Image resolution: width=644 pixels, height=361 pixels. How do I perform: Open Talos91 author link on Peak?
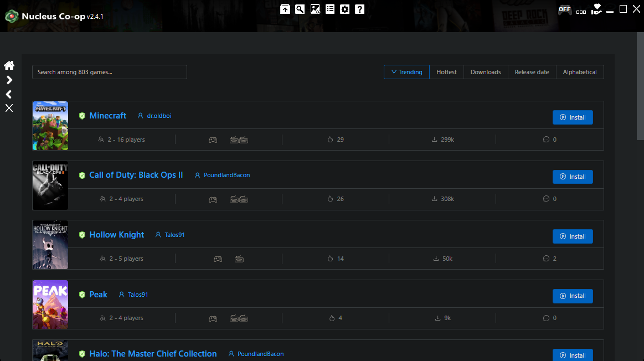pos(137,295)
